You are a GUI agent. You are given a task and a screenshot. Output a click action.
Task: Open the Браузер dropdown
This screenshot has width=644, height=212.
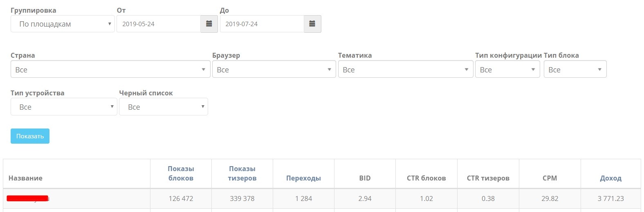coord(274,69)
